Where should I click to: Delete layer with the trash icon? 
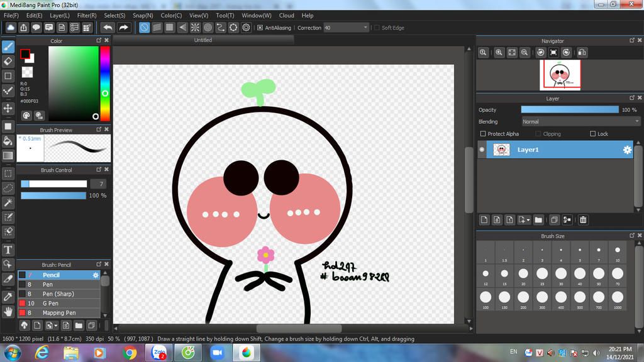click(x=583, y=220)
